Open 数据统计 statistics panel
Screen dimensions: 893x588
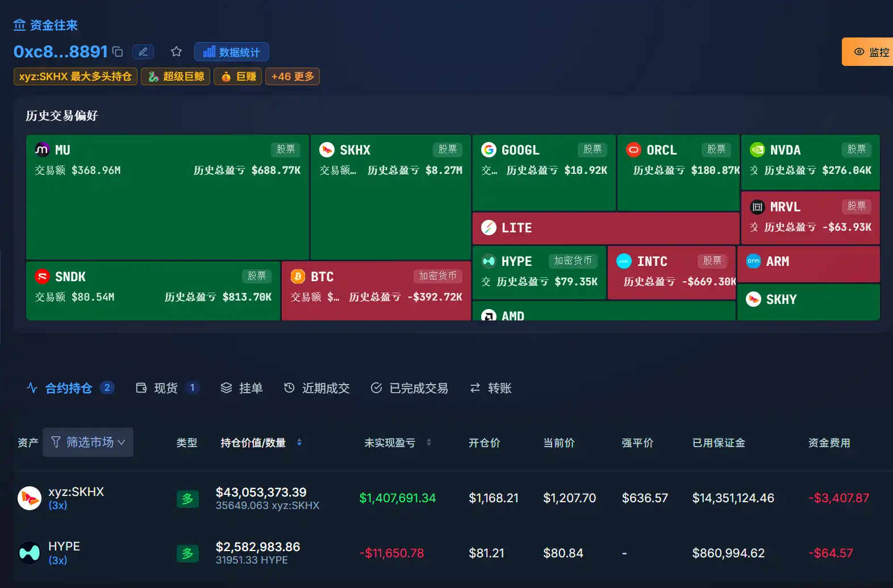tap(232, 52)
